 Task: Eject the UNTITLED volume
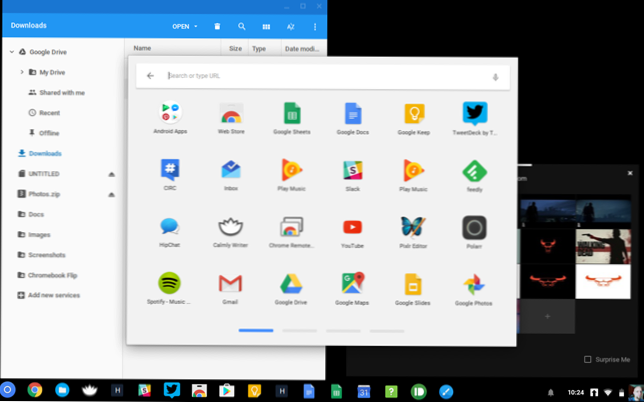tap(111, 174)
